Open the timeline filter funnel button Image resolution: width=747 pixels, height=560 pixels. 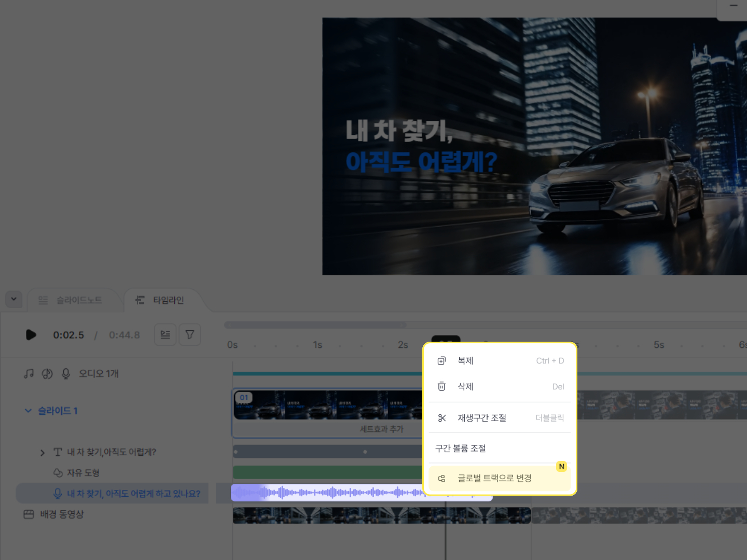click(190, 335)
